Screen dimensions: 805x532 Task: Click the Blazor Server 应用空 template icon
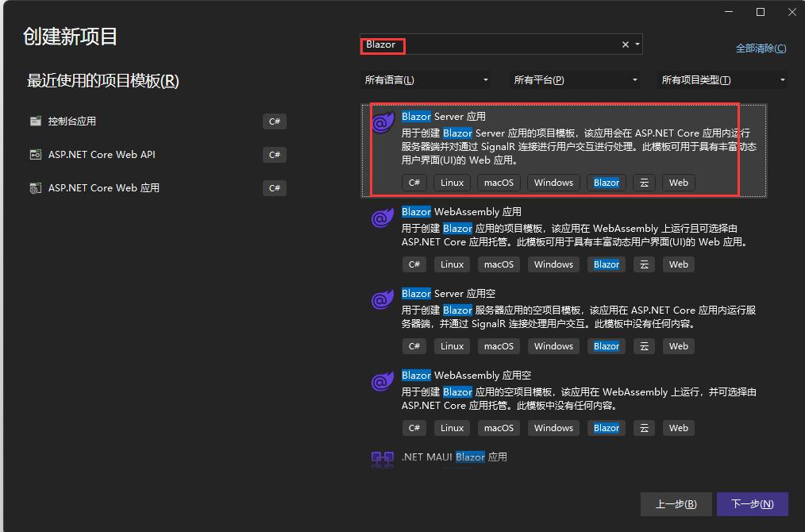383,299
